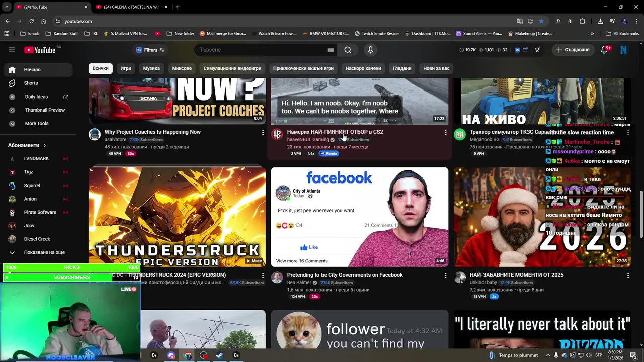Screen dimensions: 644x362
Task: Select the Игри filter chip
Action: coord(126,68)
